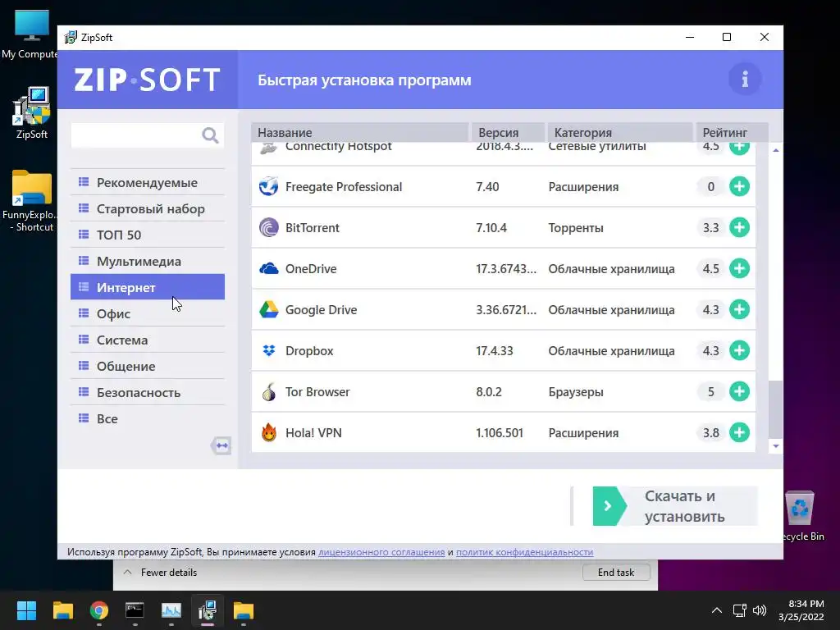
Task: Select the Интернет category
Action: click(x=148, y=287)
